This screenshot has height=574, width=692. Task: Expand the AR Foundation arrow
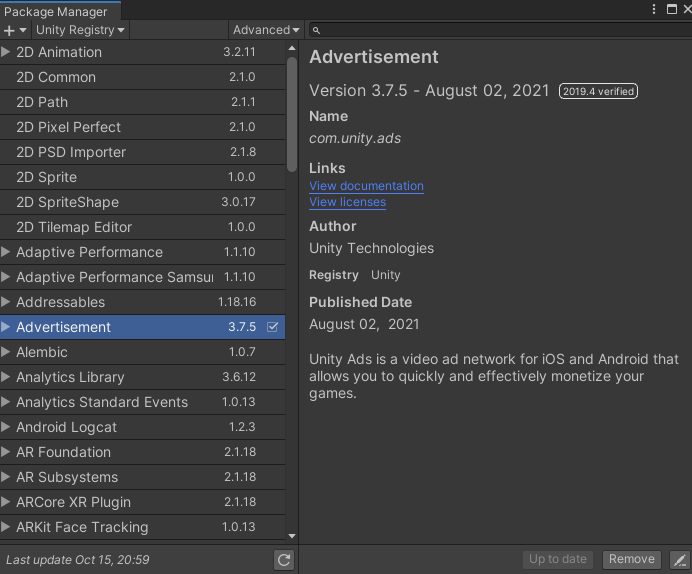point(5,452)
